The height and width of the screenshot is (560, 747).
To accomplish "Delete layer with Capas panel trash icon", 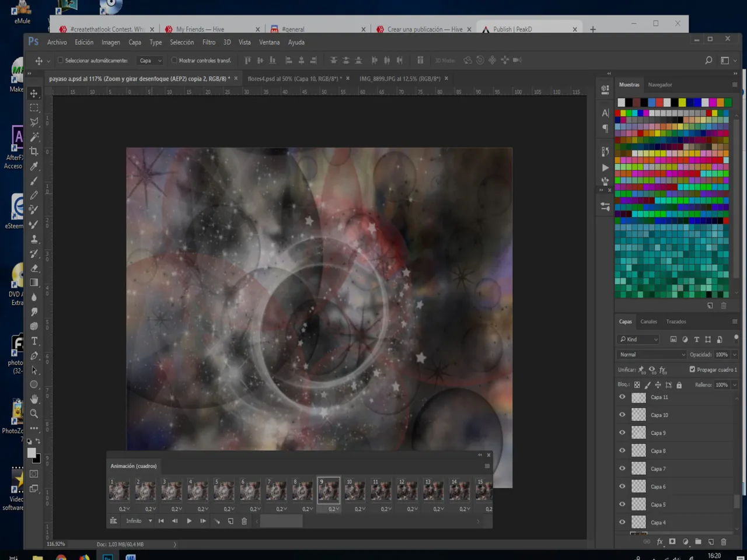I will [724, 542].
